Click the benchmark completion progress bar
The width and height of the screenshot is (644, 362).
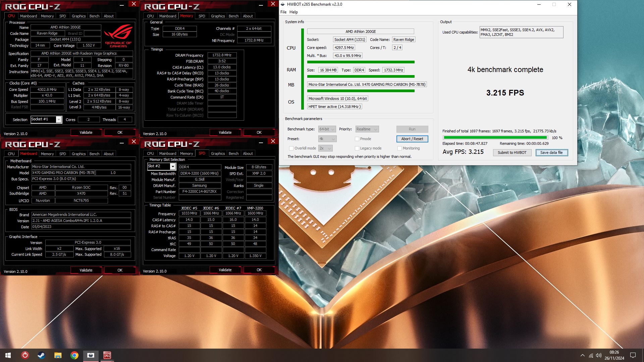495,137
